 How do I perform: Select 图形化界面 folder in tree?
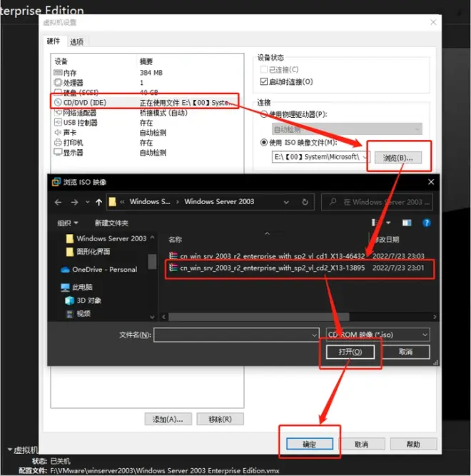tap(88, 251)
